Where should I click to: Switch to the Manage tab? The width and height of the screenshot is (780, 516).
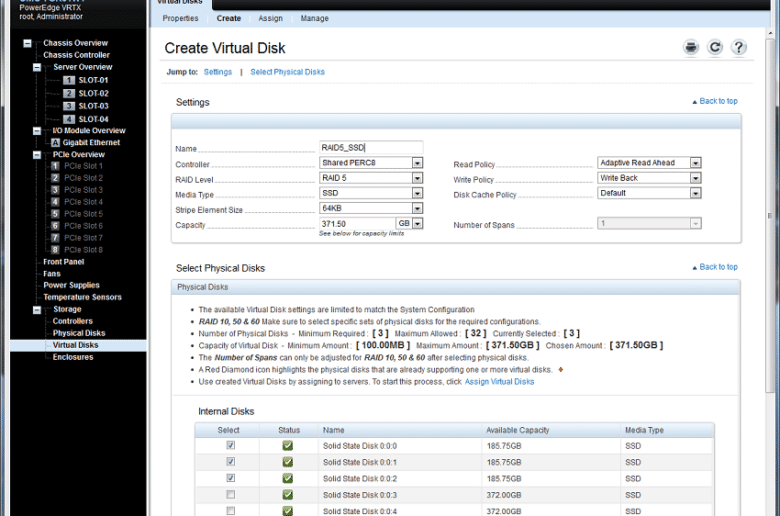click(x=314, y=18)
